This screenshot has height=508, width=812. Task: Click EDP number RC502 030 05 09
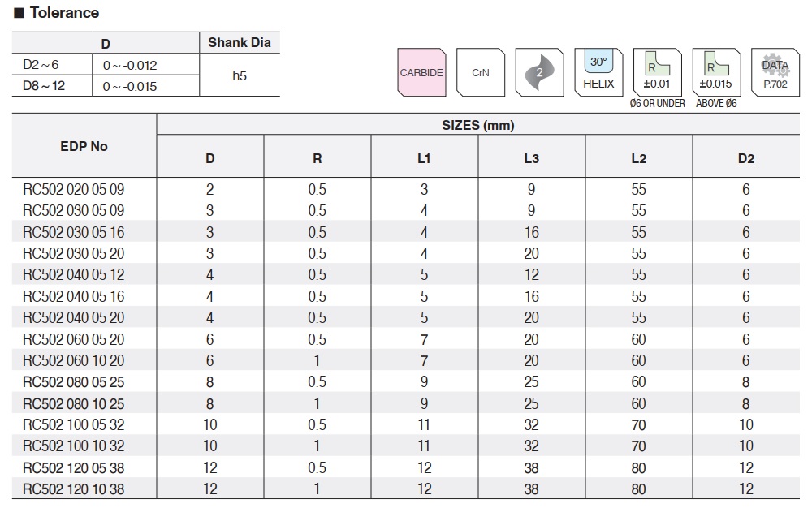point(74,210)
